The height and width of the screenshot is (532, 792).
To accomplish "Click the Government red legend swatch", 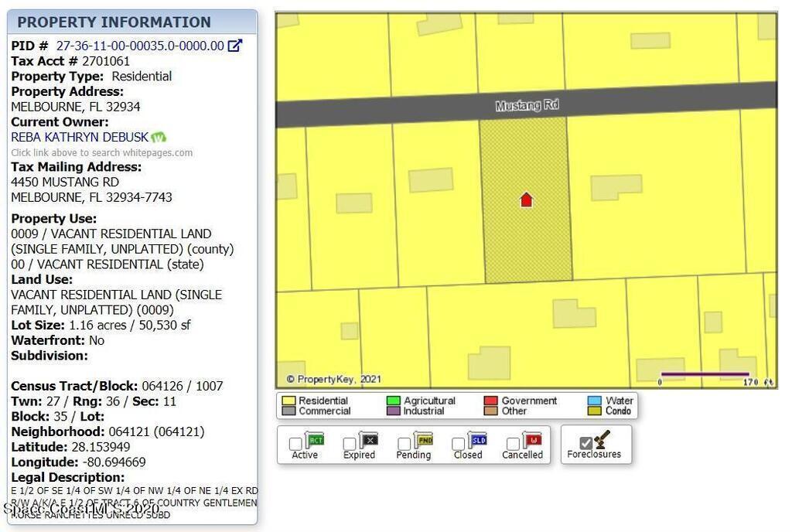I will click(x=490, y=401).
